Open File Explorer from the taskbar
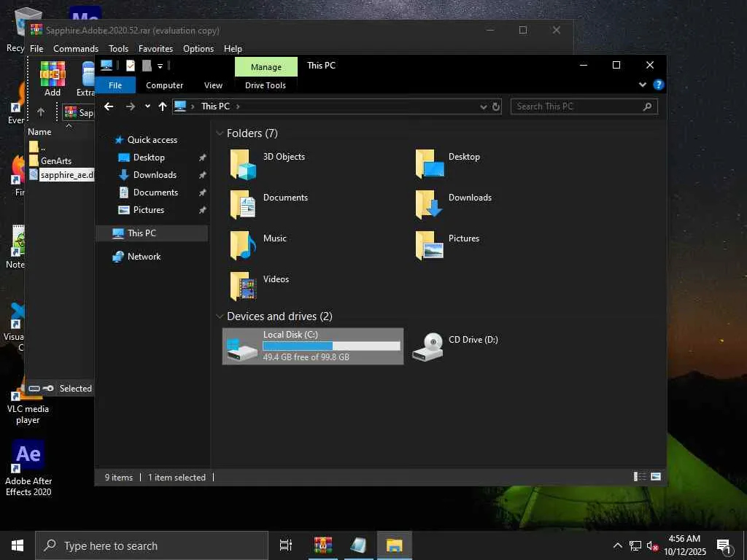The image size is (747, 560). click(x=395, y=545)
